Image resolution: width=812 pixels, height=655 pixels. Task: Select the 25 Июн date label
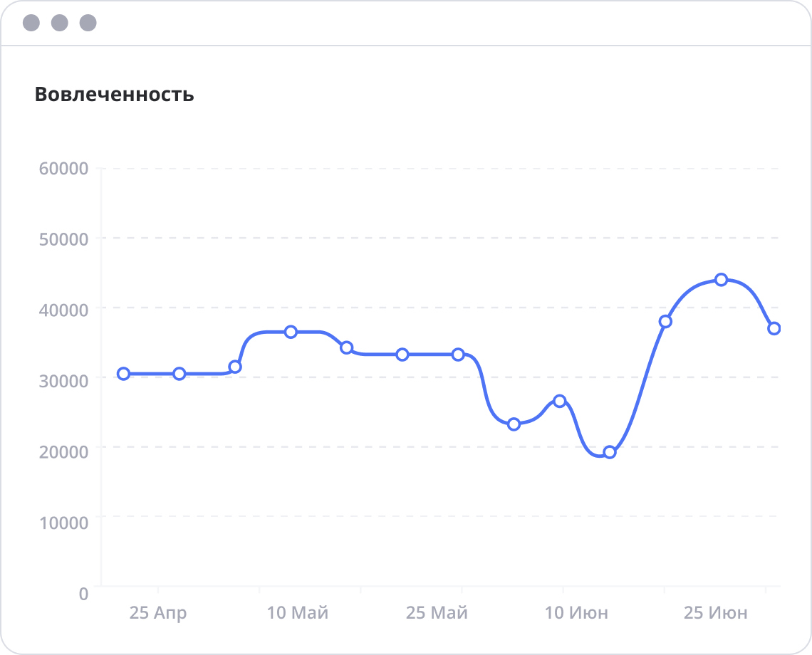pyautogui.click(x=715, y=612)
